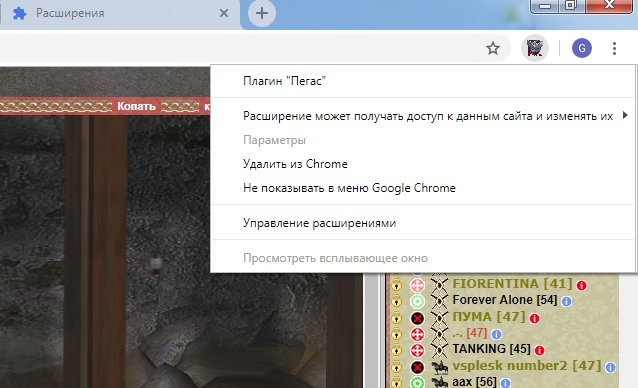Open red info icon for FIORENTINA [41]
Screen dimensions: 638x388
(x=581, y=286)
